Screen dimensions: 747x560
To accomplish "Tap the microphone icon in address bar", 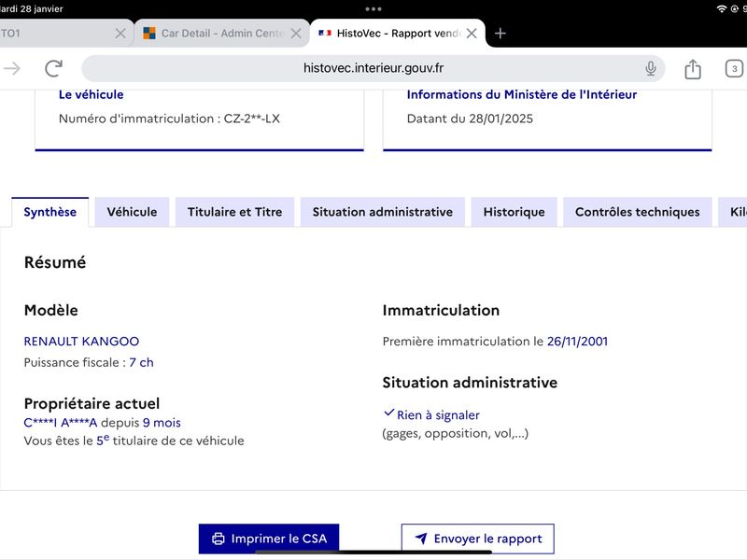I will (650, 68).
